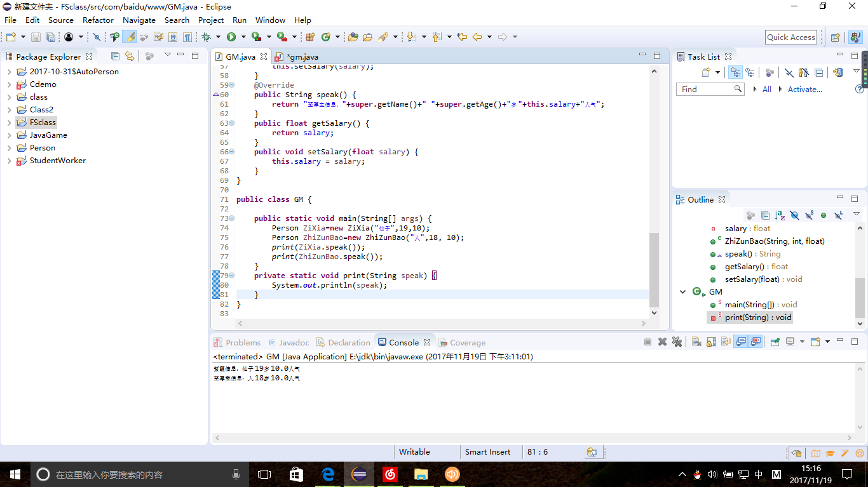Click the Open Perspective icon

tap(836, 37)
